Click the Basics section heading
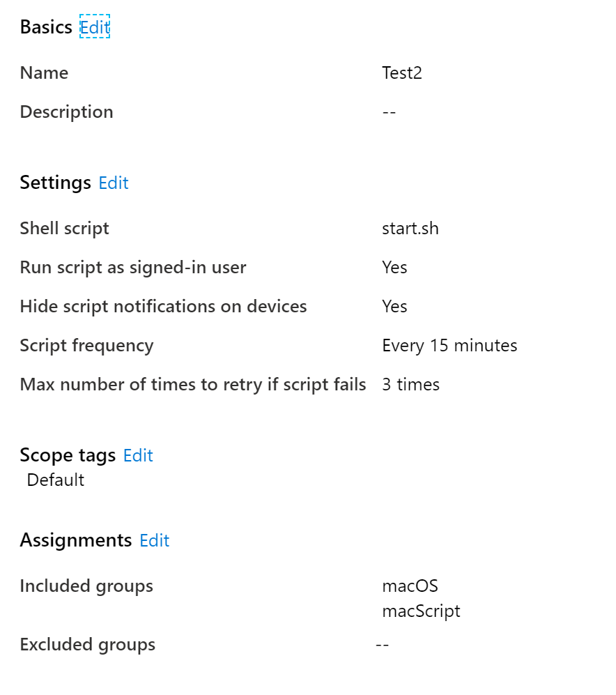The height and width of the screenshot is (695, 616). click(x=46, y=27)
